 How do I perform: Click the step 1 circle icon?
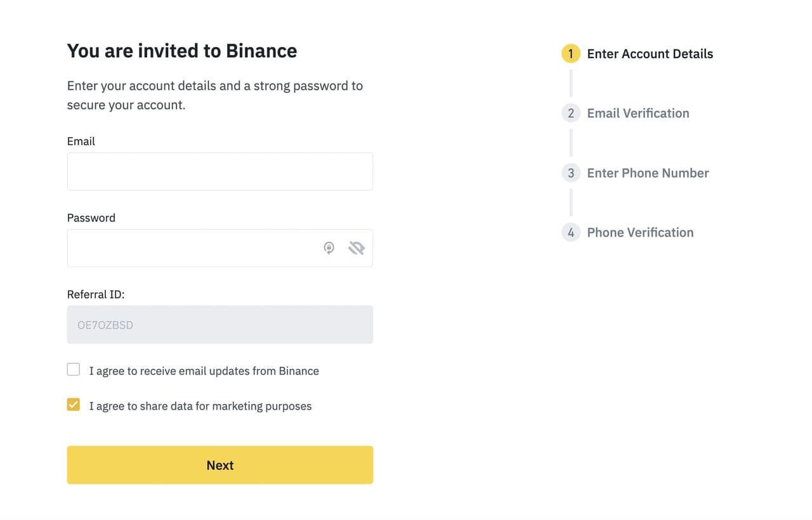click(x=570, y=54)
